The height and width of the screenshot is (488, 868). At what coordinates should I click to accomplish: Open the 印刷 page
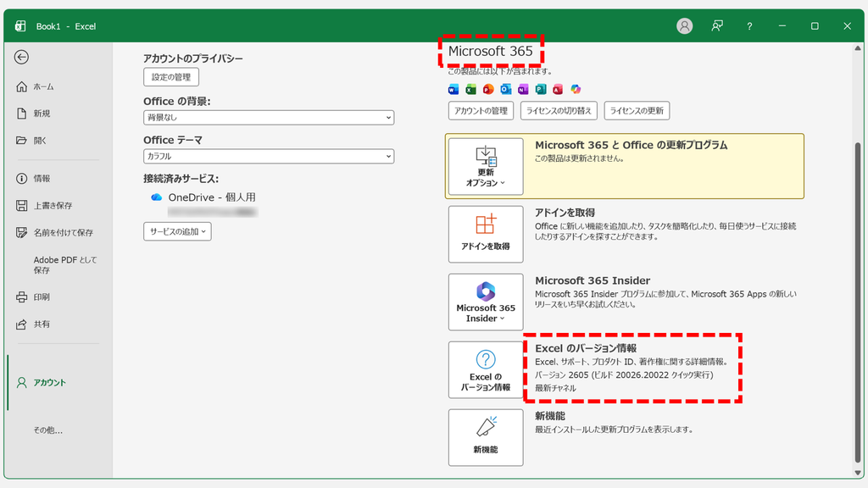click(34, 297)
